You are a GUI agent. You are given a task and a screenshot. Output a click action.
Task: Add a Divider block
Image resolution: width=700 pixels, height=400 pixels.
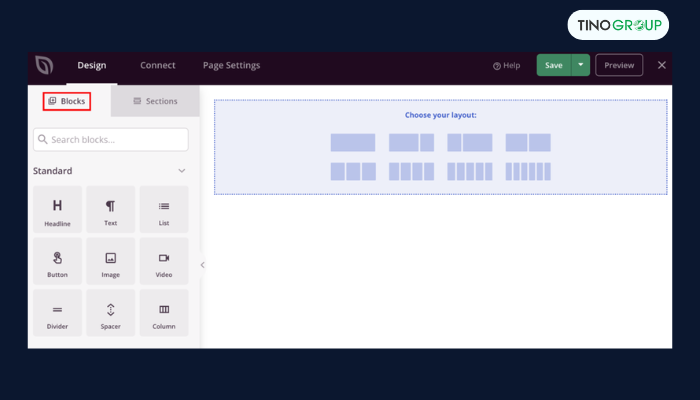coord(57,313)
